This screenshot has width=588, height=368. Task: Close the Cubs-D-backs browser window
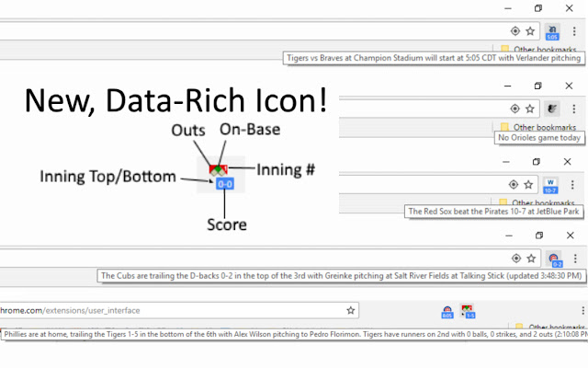pos(571,236)
